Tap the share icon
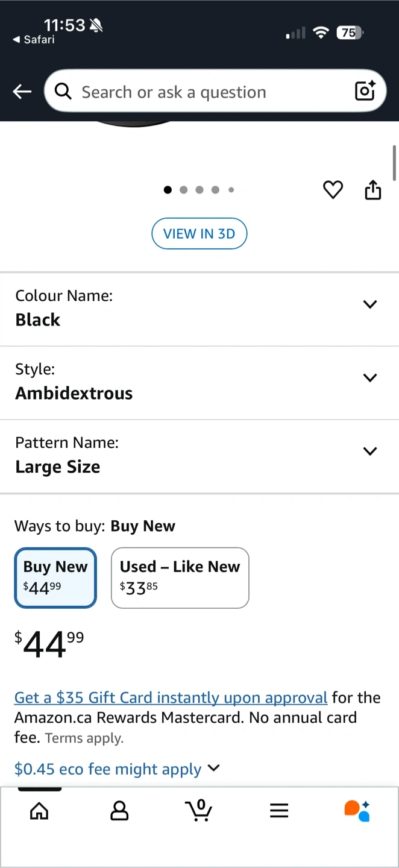Viewport: 399px width, 868px height. [x=373, y=190]
